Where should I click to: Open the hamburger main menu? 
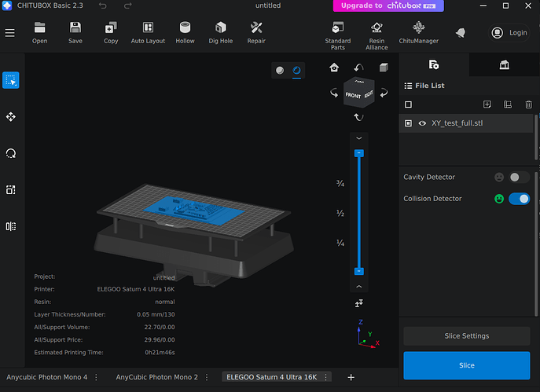10,33
